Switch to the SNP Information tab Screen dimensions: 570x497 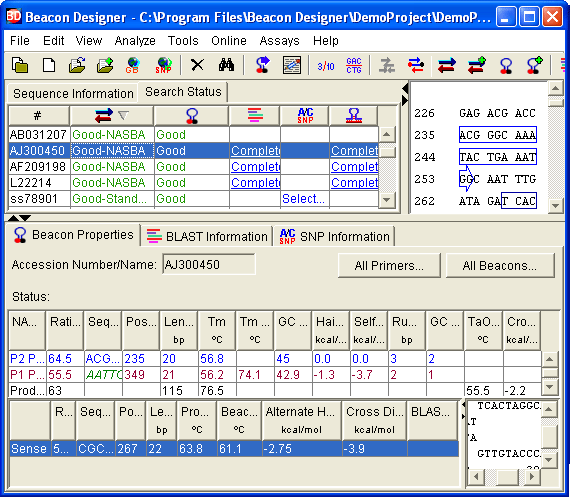335,237
